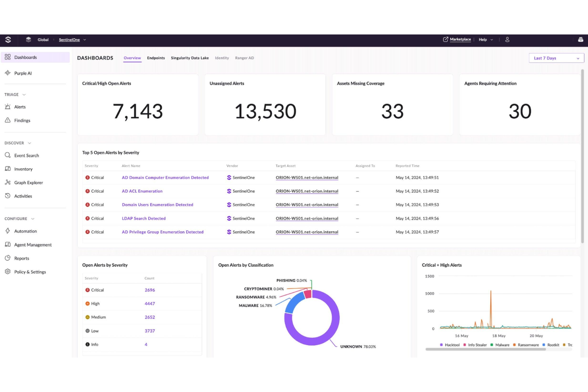Open the ORION-WS01.net-orion.internal asset link

(307, 178)
